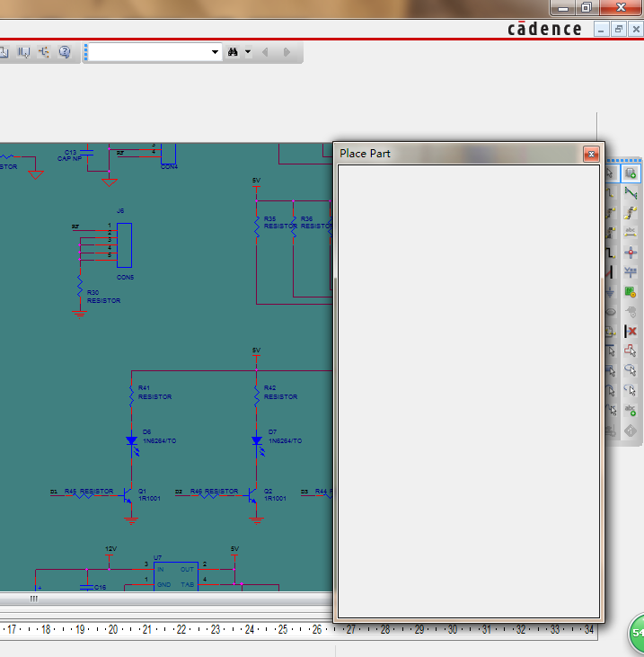The height and width of the screenshot is (657, 644).
Task: Open help with the question mark icon
Action: click(65, 52)
